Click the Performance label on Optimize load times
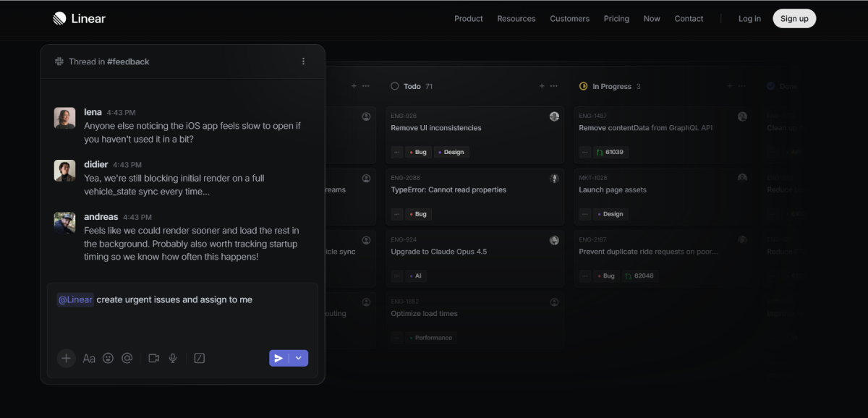The width and height of the screenshot is (868, 418). tap(430, 338)
